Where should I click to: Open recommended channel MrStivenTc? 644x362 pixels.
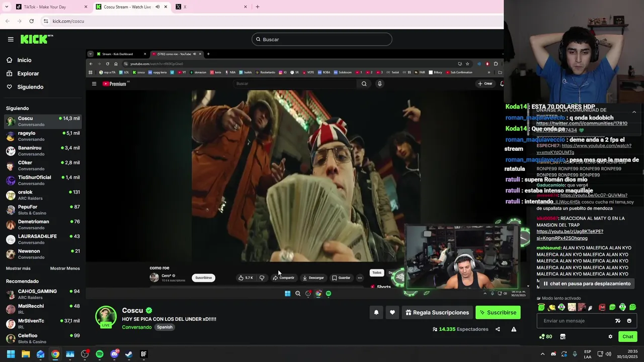(x=43, y=324)
